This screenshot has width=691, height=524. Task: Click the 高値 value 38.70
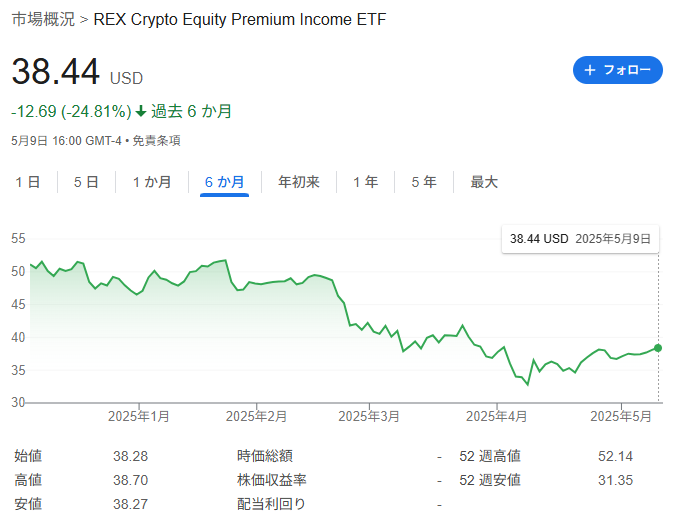point(130,480)
